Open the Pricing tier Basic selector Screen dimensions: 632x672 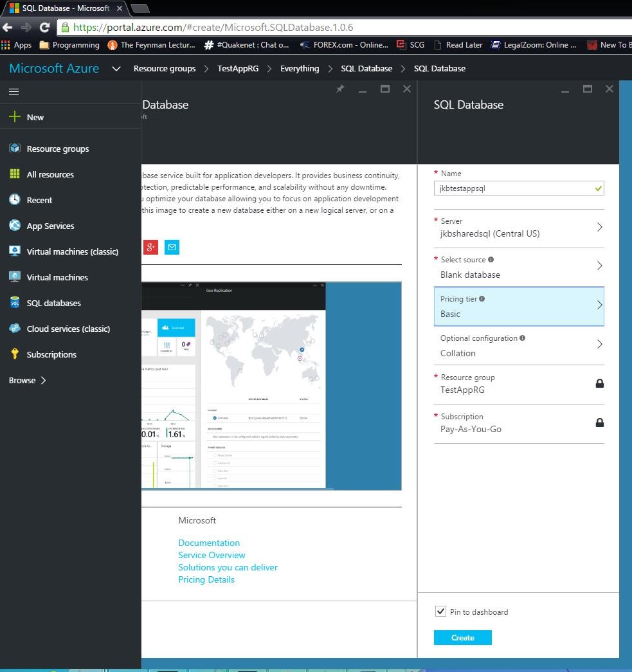(519, 306)
